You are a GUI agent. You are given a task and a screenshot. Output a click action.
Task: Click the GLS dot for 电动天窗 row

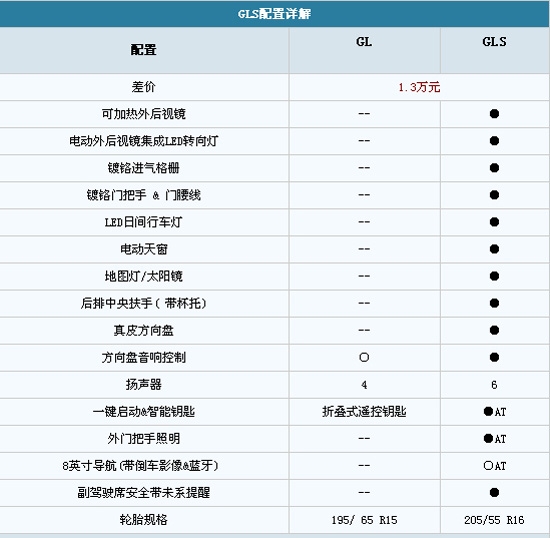tap(494, 249)
